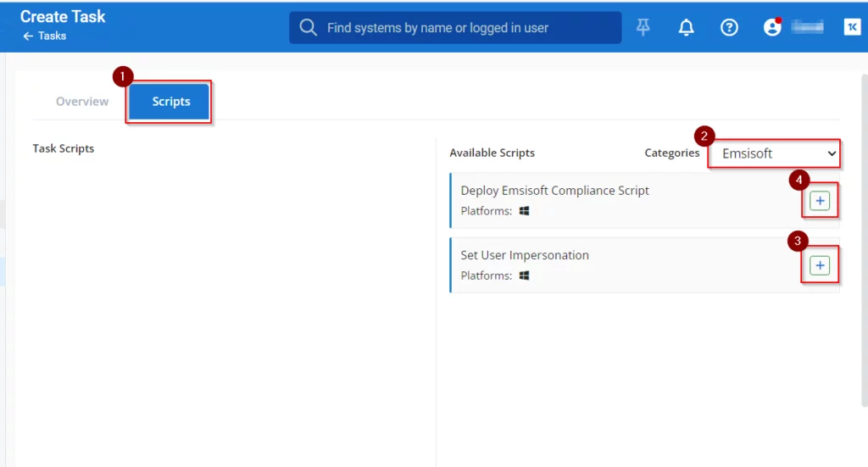Click Windows icon under Set User Impersonation
This screenshot has height=467, width=868.
pos(524,275)
